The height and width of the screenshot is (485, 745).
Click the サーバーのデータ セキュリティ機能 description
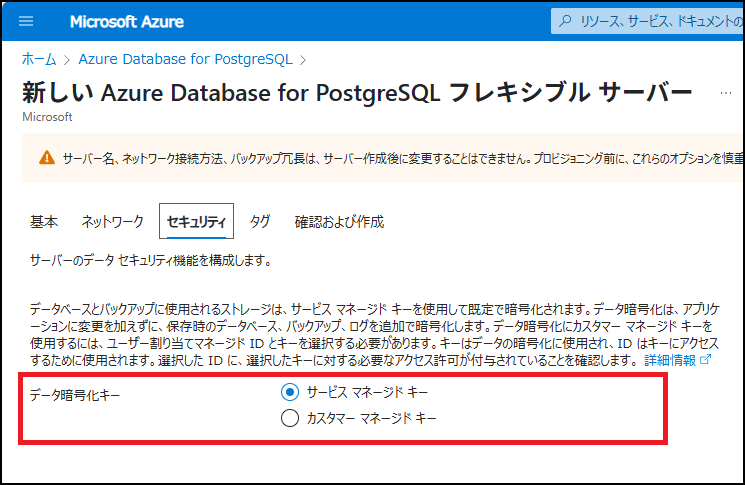click(x=151, y=260)
